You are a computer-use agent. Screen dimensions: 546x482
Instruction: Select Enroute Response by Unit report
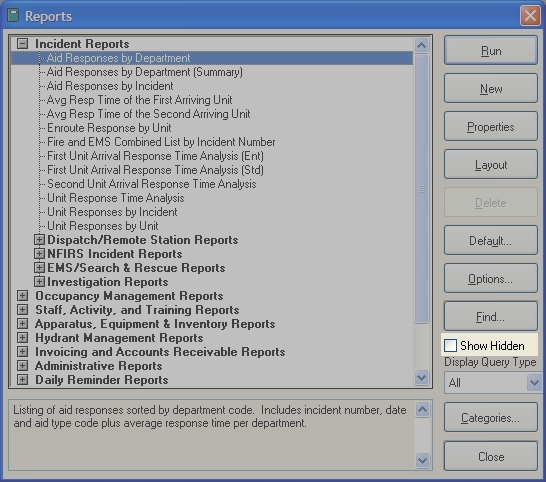[x=109, y=128]
